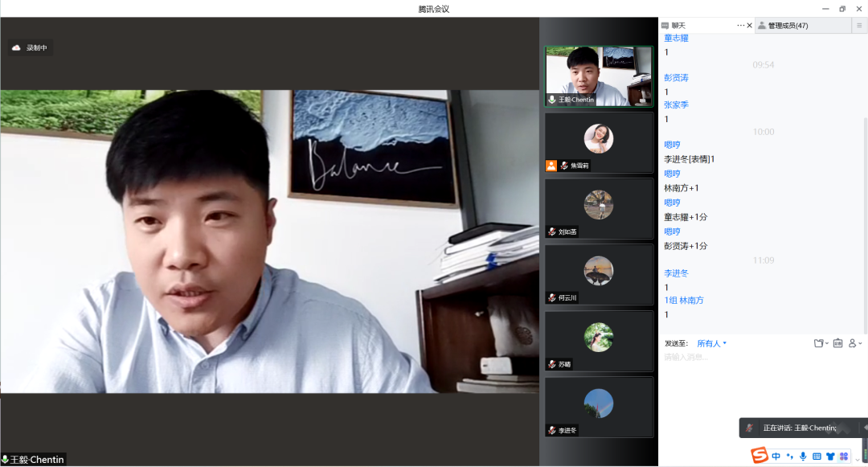Click the screenshot icon in chat toolbar
Image resolution: width=868 pixels, height=467 pixels.
coord(837,343)
